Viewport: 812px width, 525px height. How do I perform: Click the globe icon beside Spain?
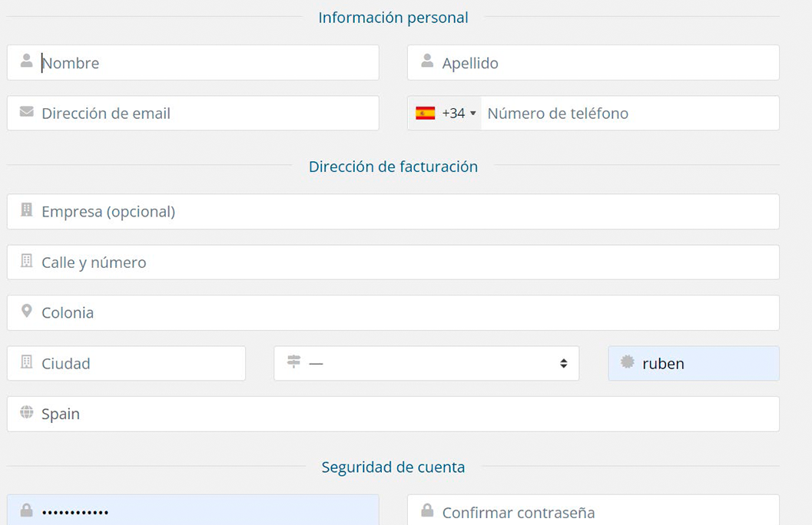(27, 413)
